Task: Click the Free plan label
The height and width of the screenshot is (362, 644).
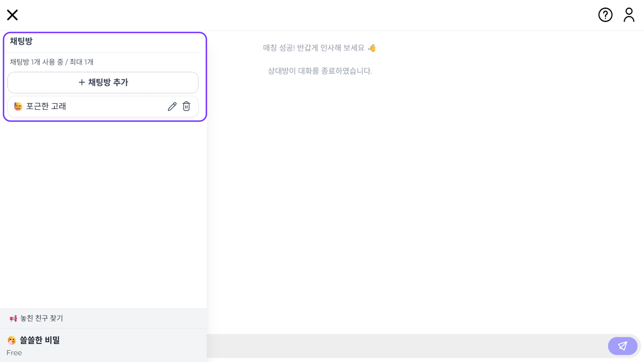Action: (14, 353)
